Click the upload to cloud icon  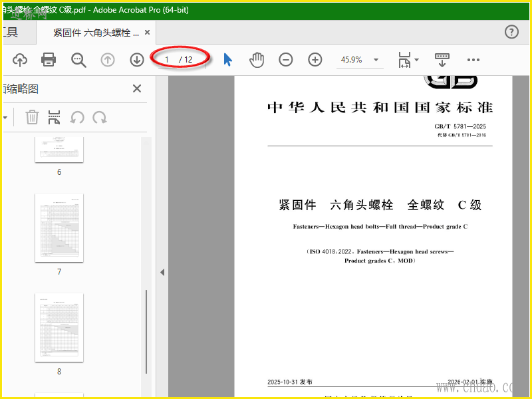tap(20, 60)
